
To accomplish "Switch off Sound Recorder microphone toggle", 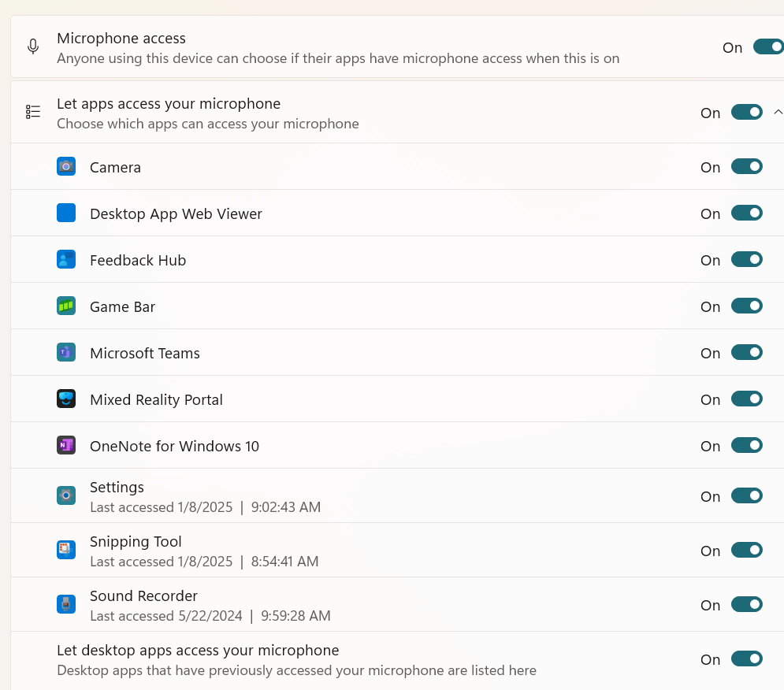I will (747, 604).
